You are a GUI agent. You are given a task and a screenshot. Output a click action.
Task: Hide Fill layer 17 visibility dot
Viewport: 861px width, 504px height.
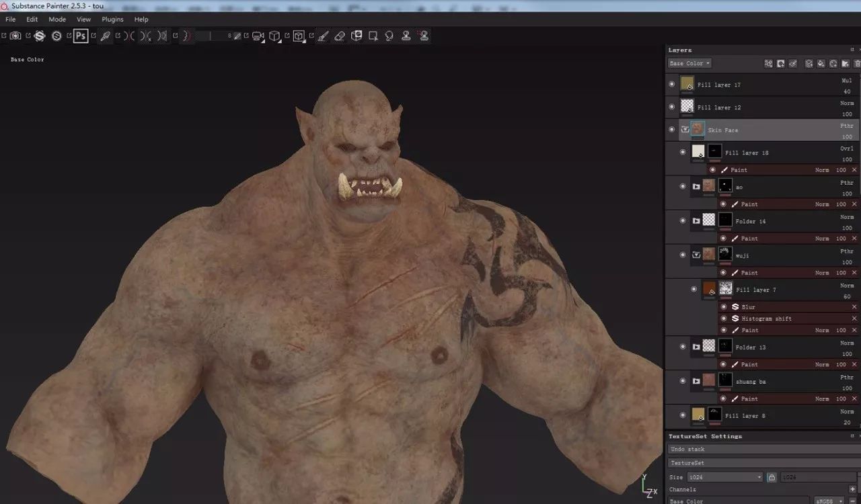671,85
